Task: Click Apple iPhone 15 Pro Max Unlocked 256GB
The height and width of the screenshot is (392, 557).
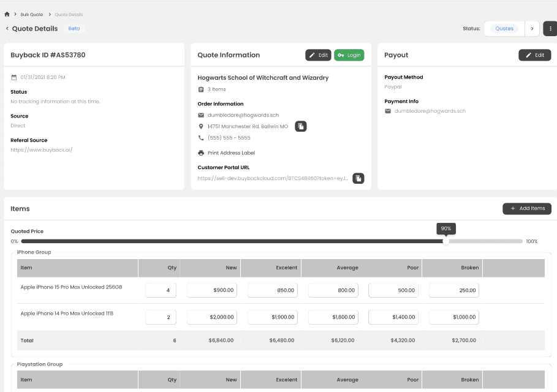Action: point(71,287)
